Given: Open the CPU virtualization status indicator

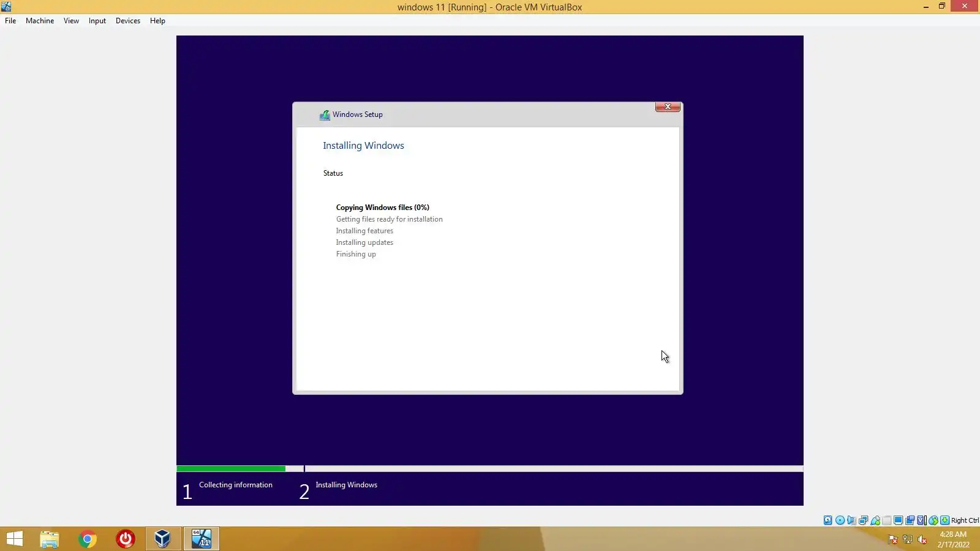Looking at the screenshot, I should pos(922,520).
